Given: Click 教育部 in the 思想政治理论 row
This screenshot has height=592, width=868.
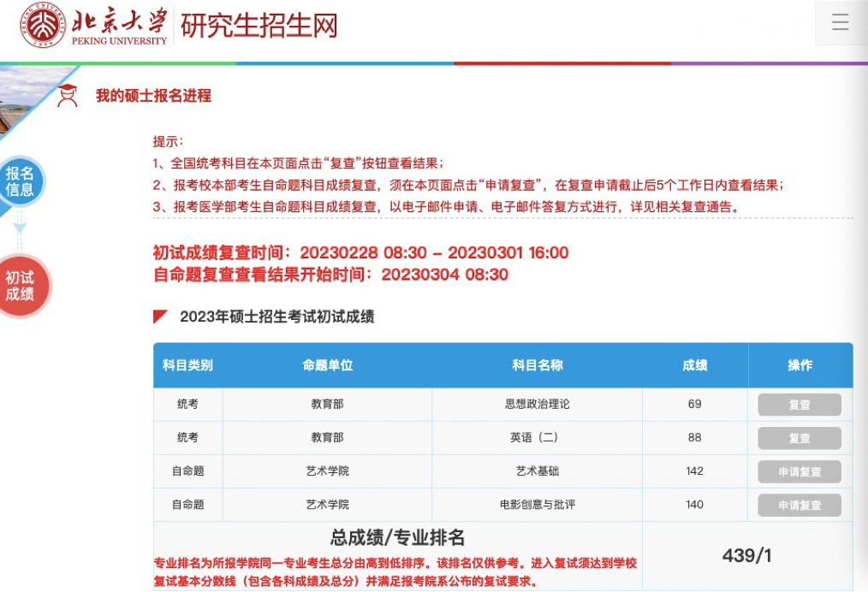Looking at the screenshot, I should pyautogui.click(x=327, y=404).
